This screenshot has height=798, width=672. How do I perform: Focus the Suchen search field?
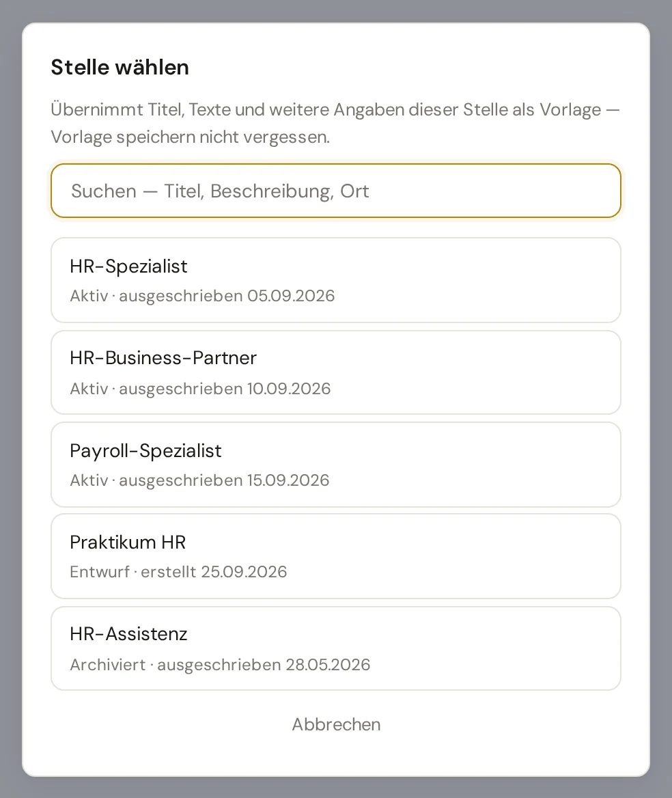(x=336, y=191)
